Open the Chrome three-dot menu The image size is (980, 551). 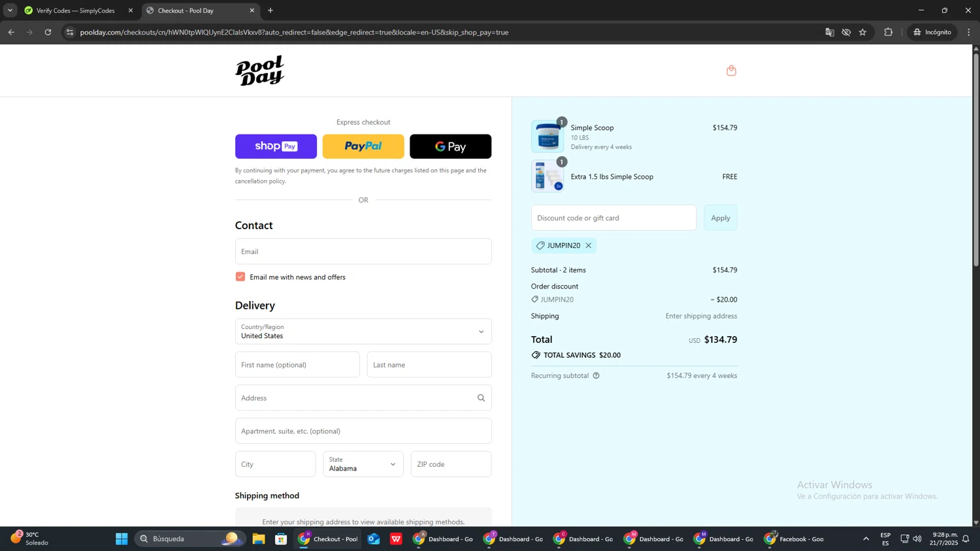tap(969, 32)
